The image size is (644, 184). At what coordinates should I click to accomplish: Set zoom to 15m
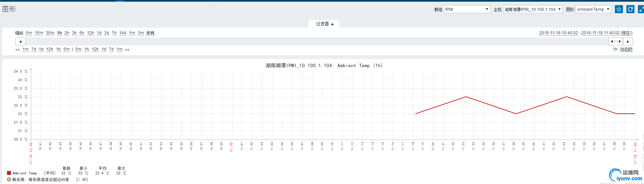pos(39,33)
